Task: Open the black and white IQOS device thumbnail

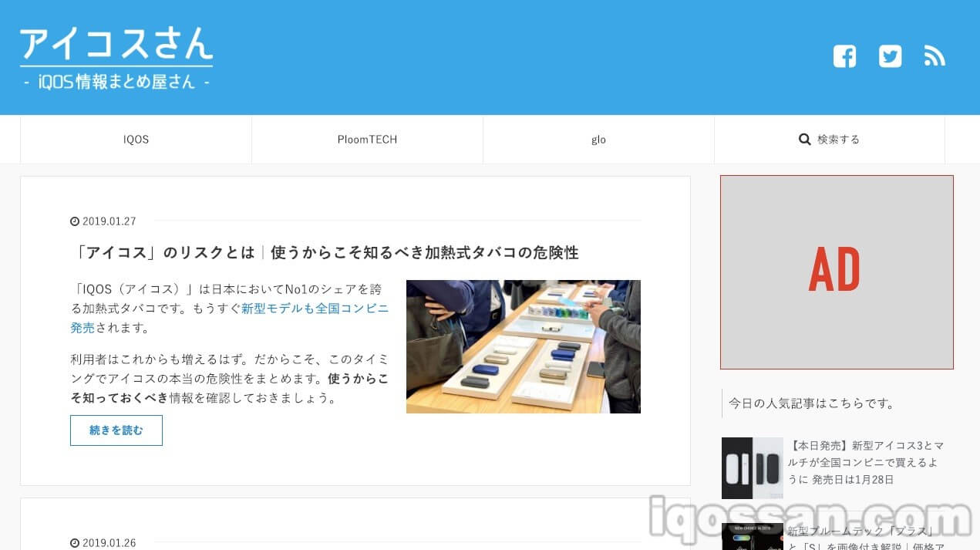Action: point(753,468)
